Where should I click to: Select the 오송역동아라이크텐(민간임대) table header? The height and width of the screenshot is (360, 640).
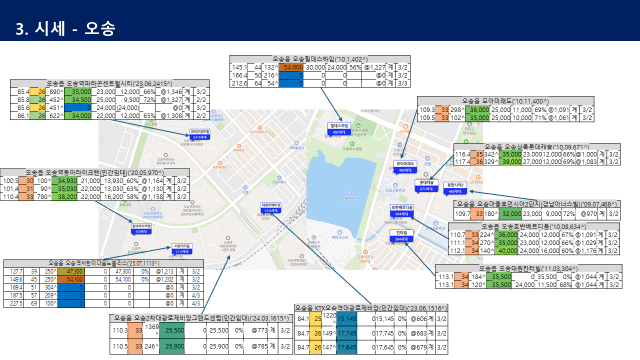(x=95, y=172)
